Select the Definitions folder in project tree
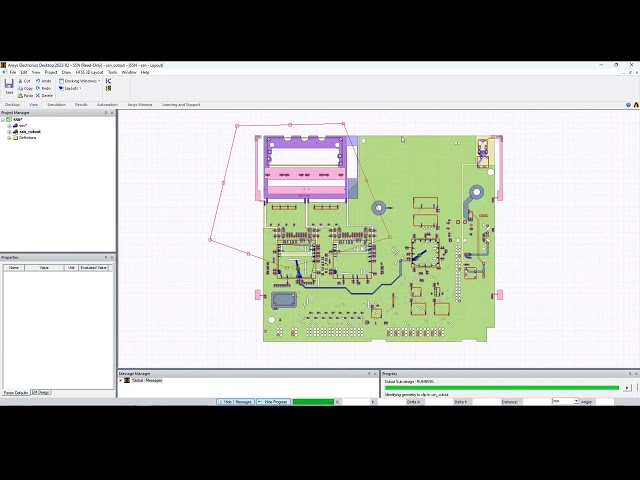The height and width of the screenshot is (480, 640). (x=27, y=138)
